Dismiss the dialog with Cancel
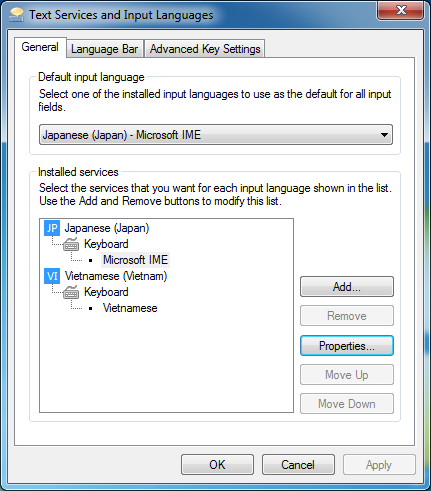The width and height of the screenshot is (431, 491). (x=298, y=465)
